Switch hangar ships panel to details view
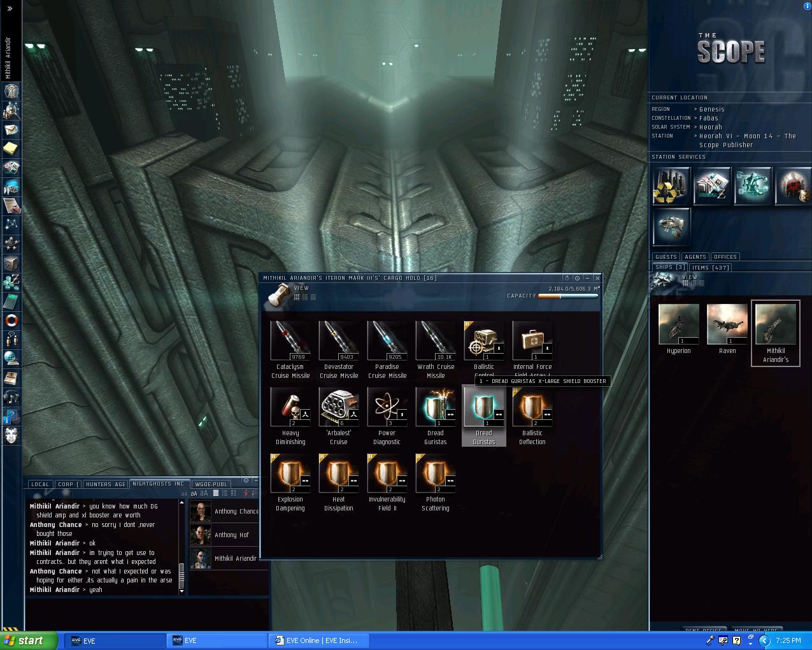 tap(692, 284)
